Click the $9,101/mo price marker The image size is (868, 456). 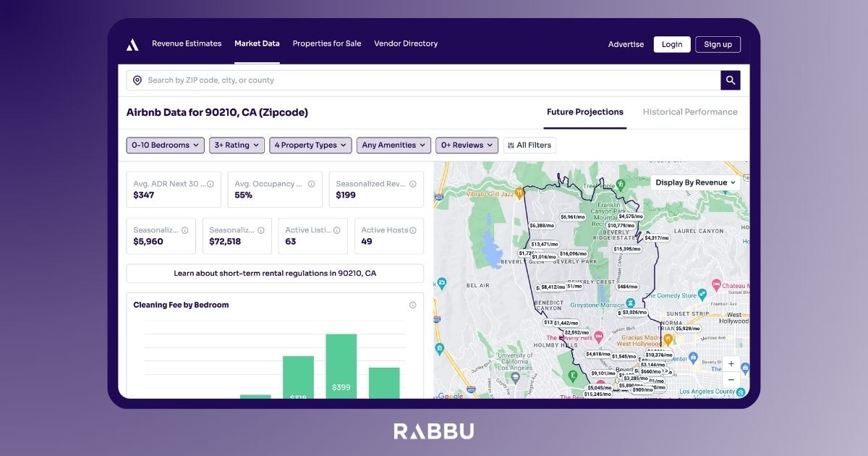tap(603, 373)
